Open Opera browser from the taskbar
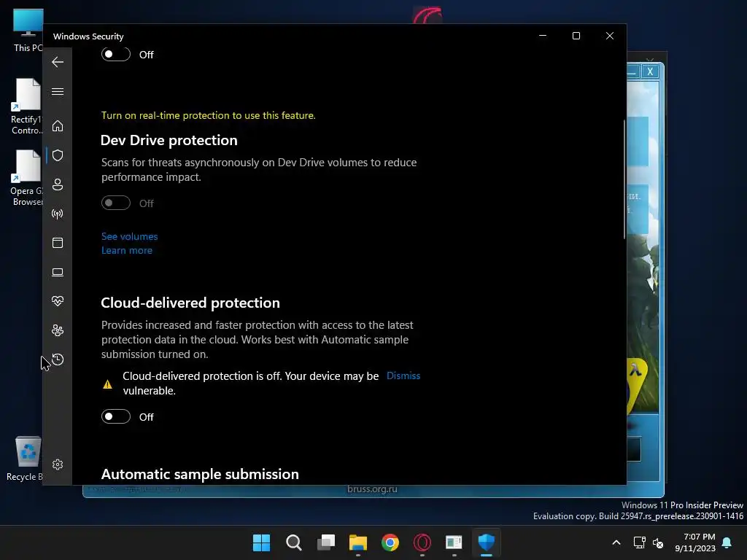 pyautogui.click(x=422, y=542)
